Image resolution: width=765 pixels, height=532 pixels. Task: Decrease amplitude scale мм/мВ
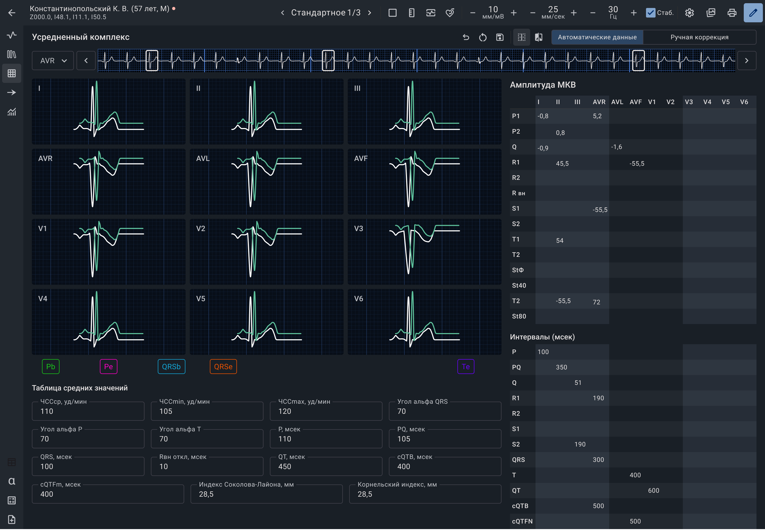coord(473,13)
